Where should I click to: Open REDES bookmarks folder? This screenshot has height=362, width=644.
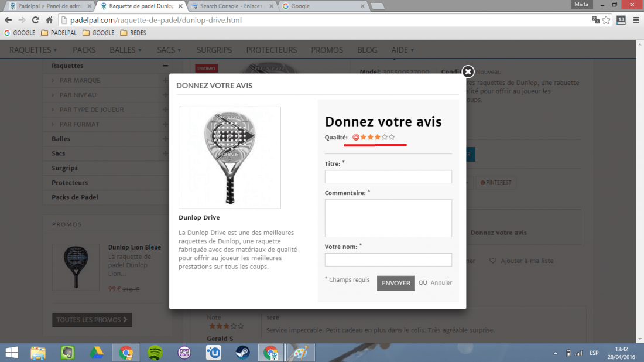133,33
